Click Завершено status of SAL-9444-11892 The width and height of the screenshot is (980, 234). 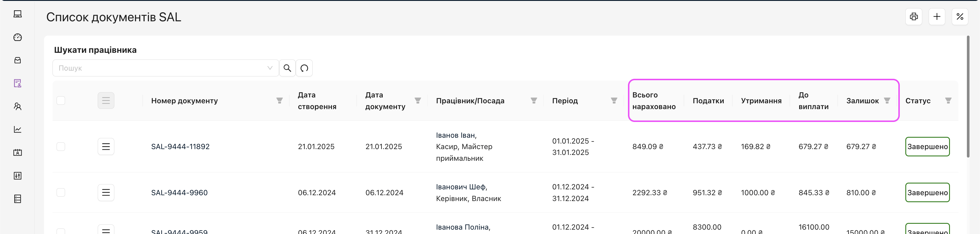[927, 146]
